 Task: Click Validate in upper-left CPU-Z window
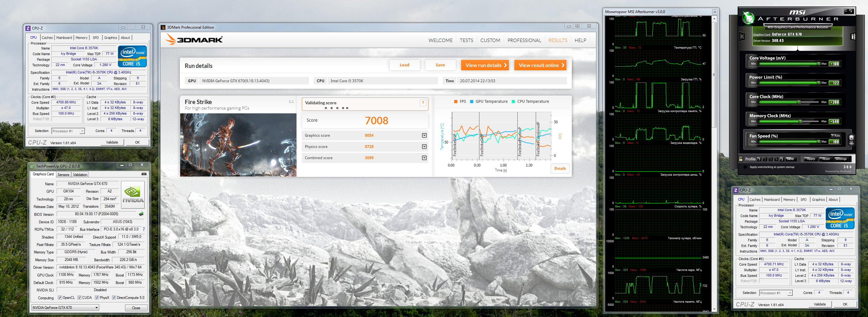(112, 142)
